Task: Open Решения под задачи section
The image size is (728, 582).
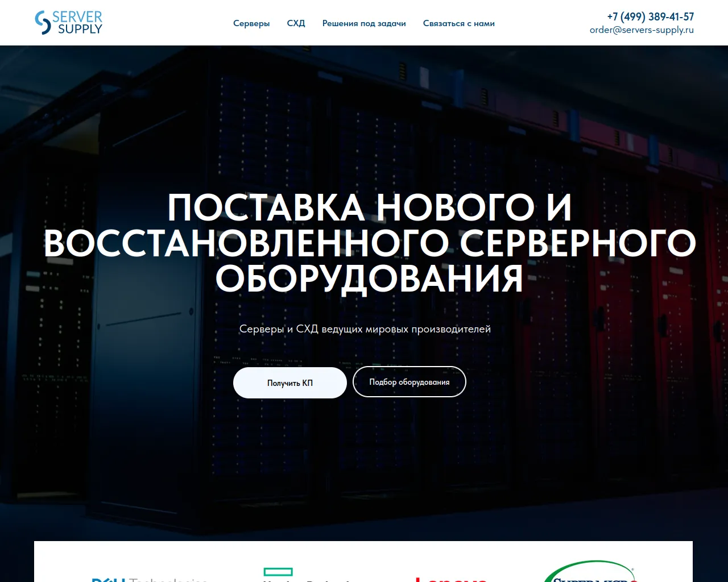Action: [363, 23]
